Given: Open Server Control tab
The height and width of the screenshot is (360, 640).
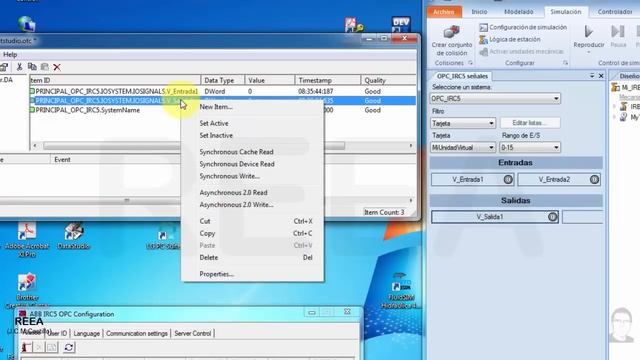Looking at the screenshot, I should [x=193, y=333].
